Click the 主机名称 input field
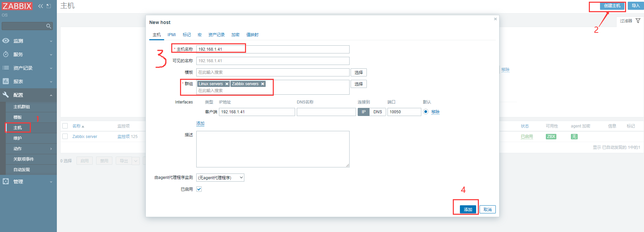The width and height of the screenshot is (644, 232). click(273, 49)
